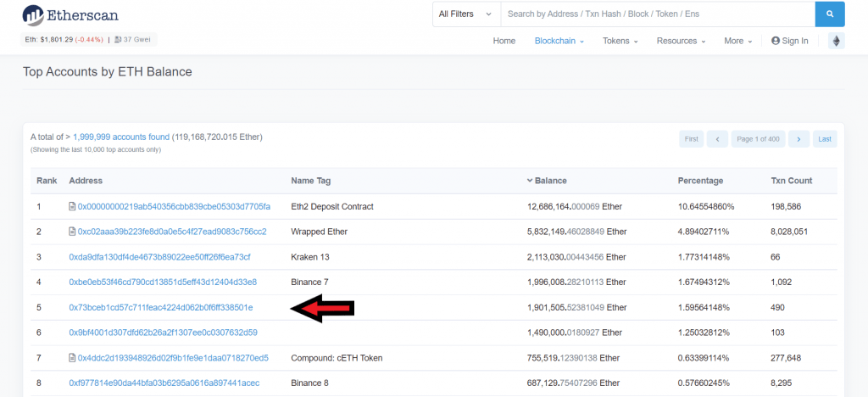Go to previous page arrow
This screenshot has height=397, width=868.
coord(717,139)
